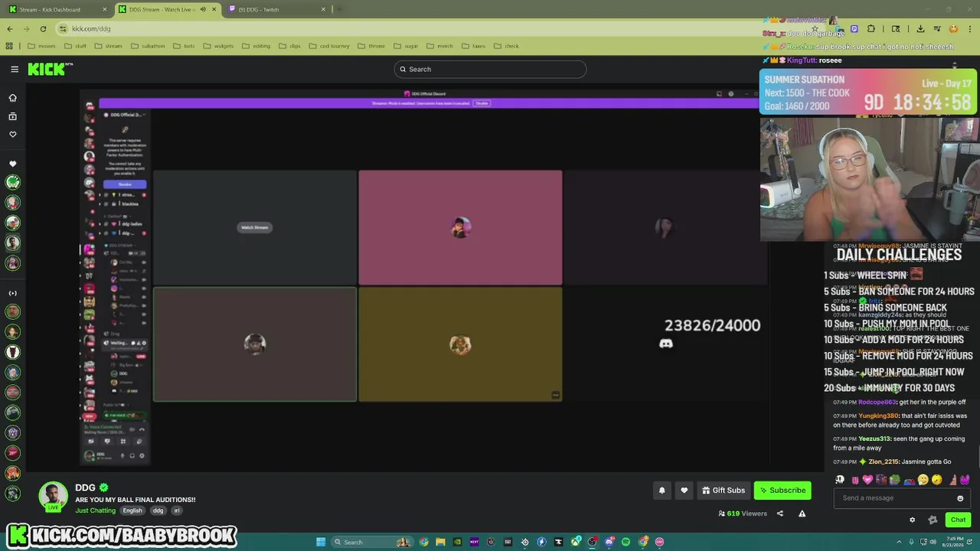Open the bots bookmark folder
Screen dimensions: 980x551
click(185, 46)
